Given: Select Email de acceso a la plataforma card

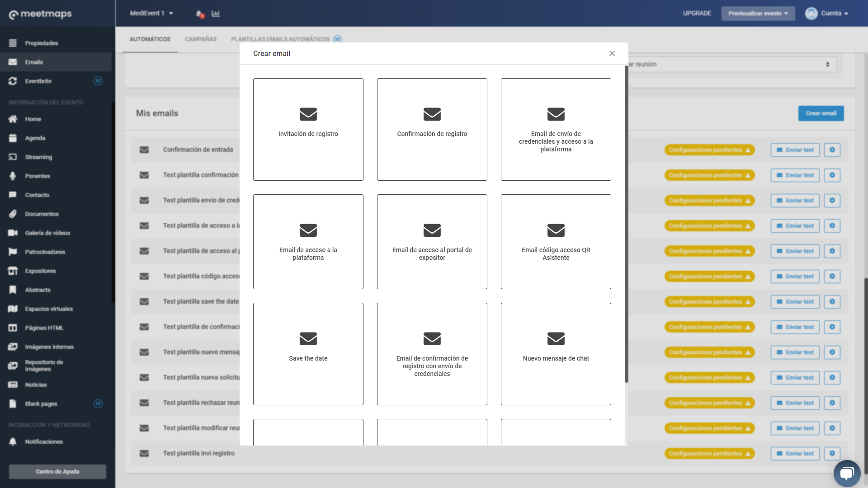Looking at the screenshot, I should pyautogui.click(x=308, y=242).
